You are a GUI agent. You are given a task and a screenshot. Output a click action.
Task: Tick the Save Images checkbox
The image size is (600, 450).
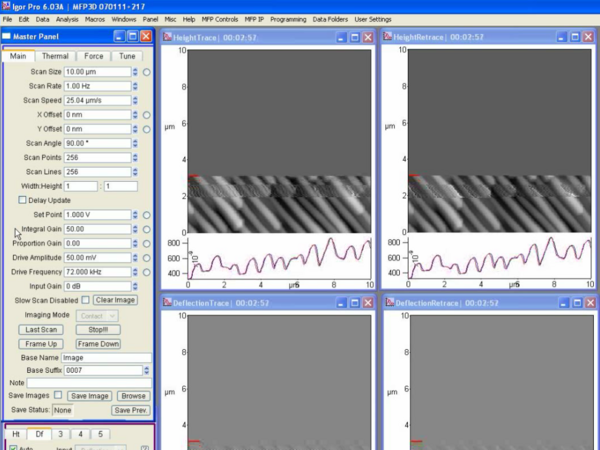click(x=58, y=395)
